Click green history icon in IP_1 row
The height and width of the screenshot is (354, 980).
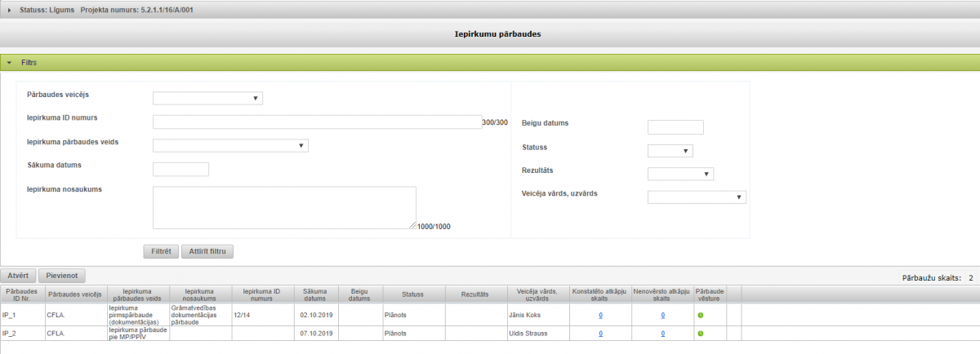(701, 315)
